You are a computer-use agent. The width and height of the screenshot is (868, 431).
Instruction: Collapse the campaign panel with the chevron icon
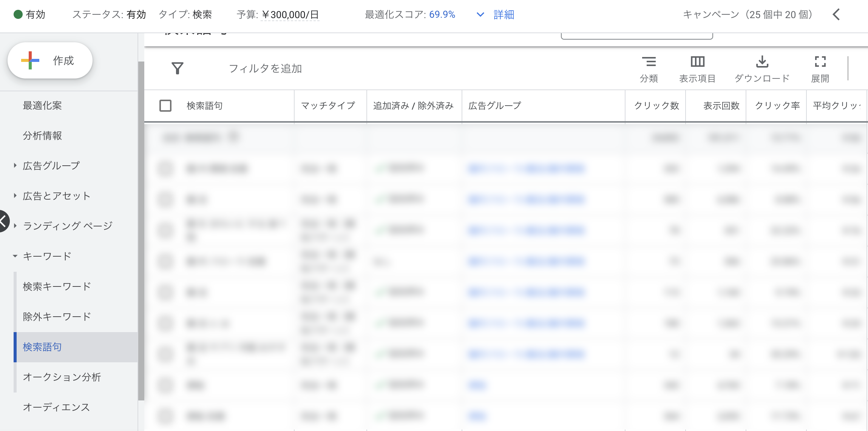click(x=836, y=15)
